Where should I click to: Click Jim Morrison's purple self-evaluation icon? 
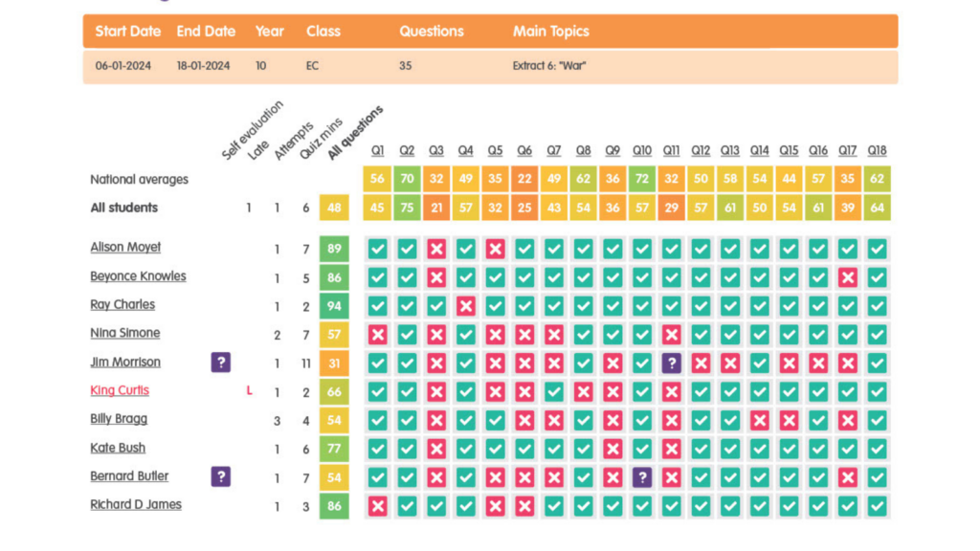point(221,363)
